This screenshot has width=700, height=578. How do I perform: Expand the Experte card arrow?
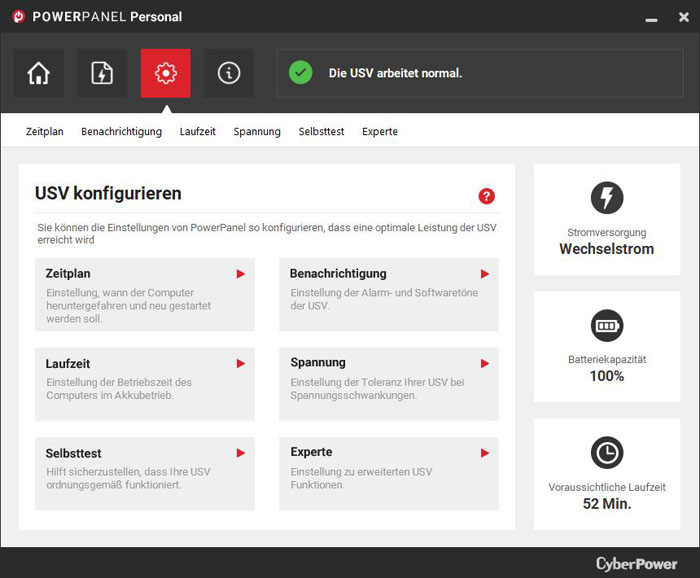pos(485,453)
